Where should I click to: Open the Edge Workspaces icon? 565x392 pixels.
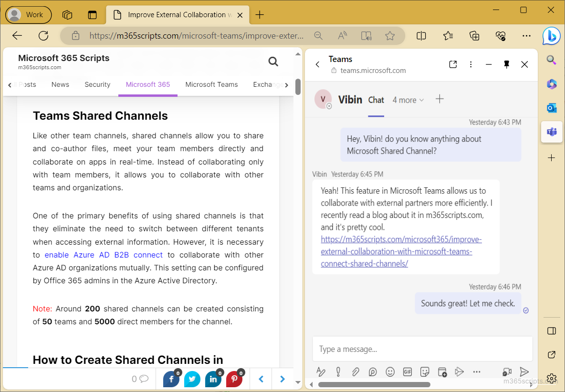tap(67, 15)
